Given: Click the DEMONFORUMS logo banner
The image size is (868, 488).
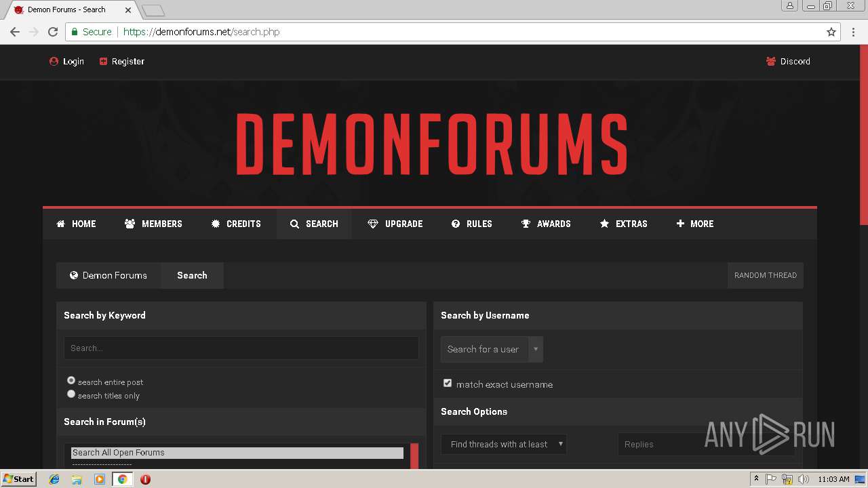Looking at the screenshot, I should click(431, 144).
